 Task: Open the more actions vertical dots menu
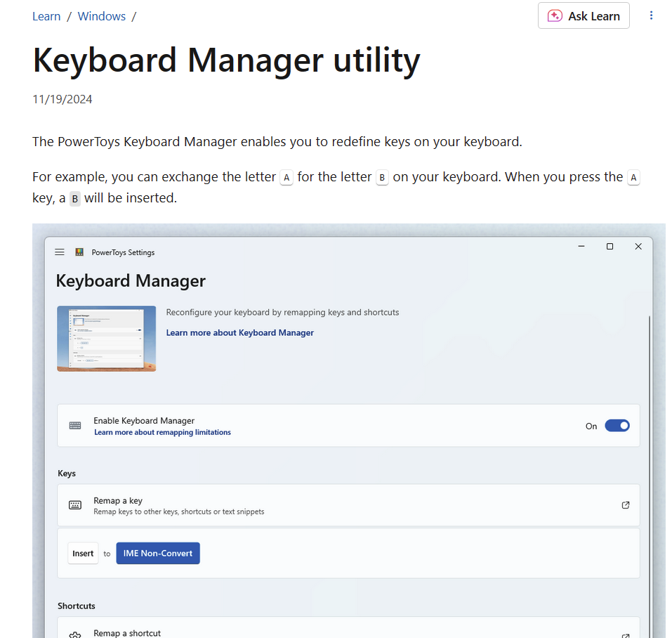coord(651,16)
